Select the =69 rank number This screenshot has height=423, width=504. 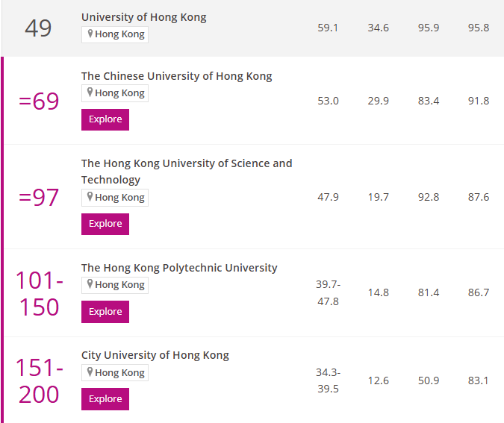pyautogui.click(x=39, y=101)
